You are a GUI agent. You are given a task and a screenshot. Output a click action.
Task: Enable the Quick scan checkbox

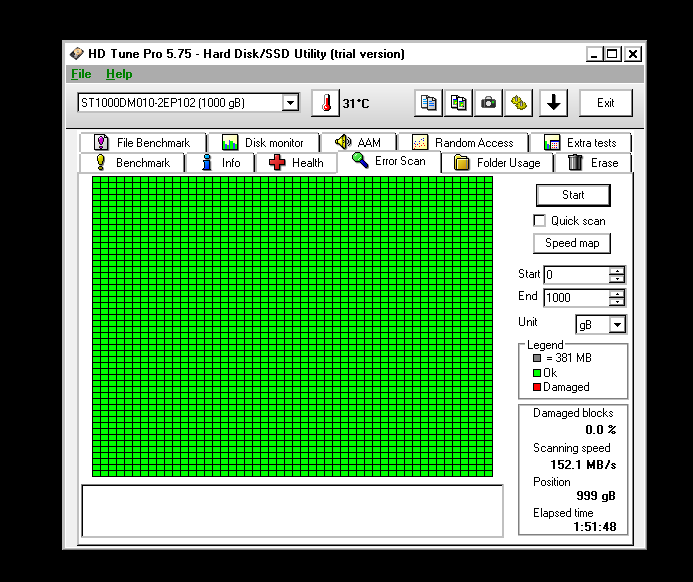[x=539, y=221]
